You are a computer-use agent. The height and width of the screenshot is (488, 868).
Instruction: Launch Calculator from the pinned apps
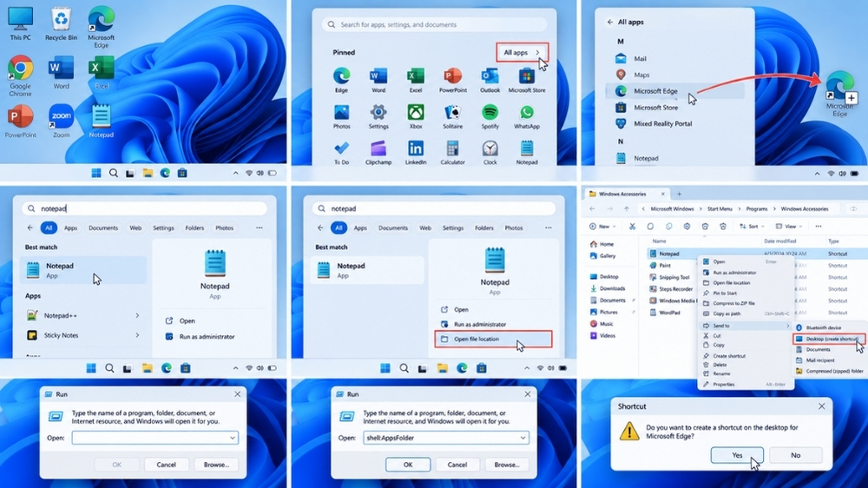(x=452, y=153)
